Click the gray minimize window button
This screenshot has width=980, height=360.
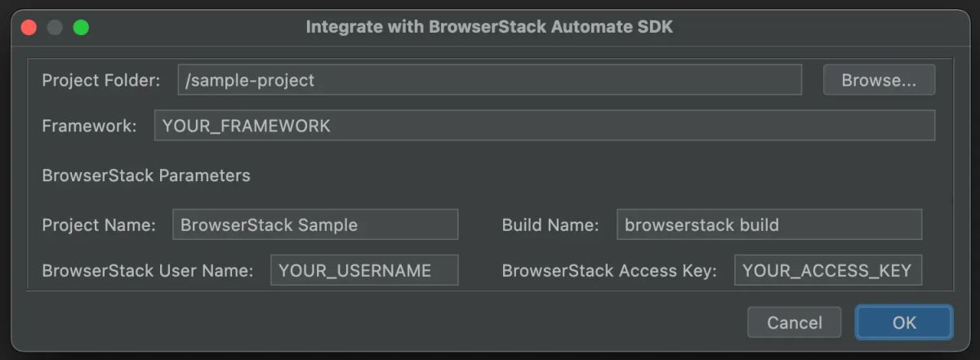tap(55, 27)
